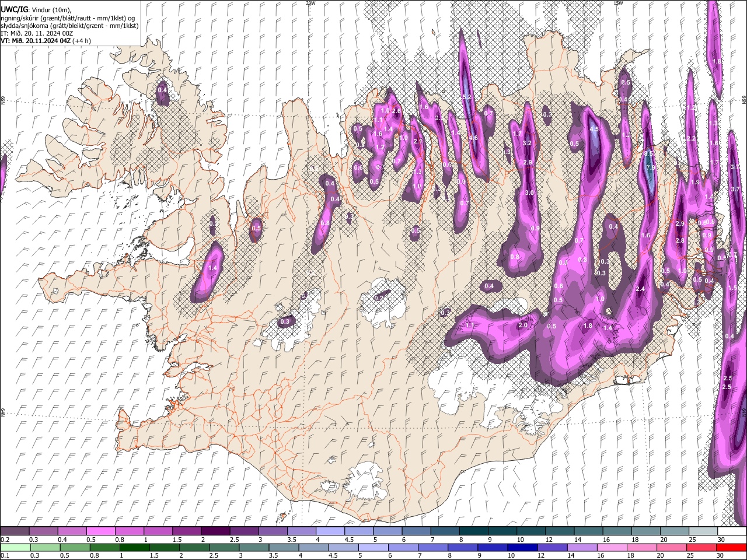Viewport: 747px width, 560px height.
Task: Click the '3.2' precipitation value on the map
Action: click(527, 143)
